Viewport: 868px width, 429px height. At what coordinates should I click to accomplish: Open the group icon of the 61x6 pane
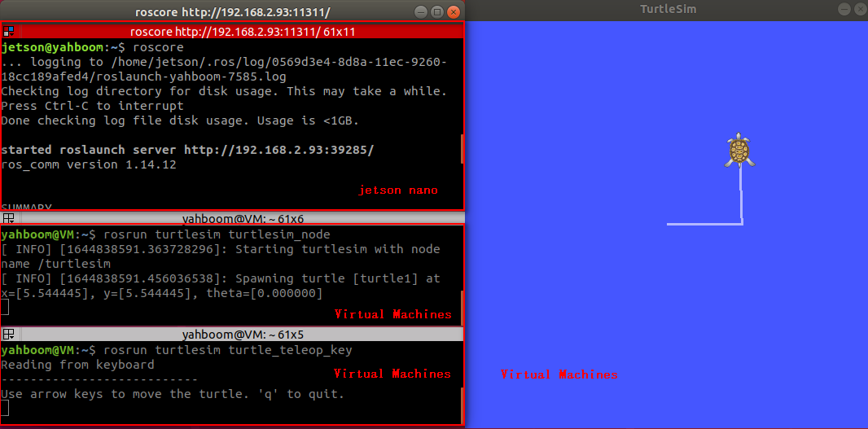(x=8, y=218)
